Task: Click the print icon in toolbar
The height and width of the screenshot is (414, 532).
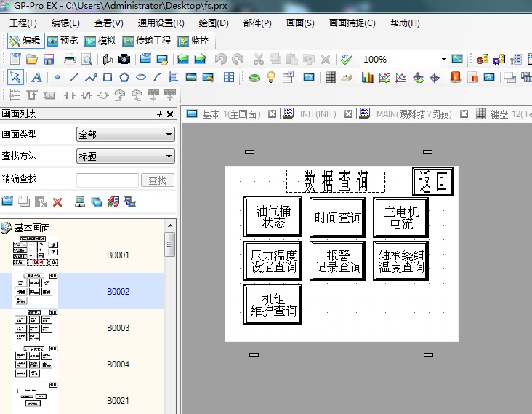Action: point(70,59)
